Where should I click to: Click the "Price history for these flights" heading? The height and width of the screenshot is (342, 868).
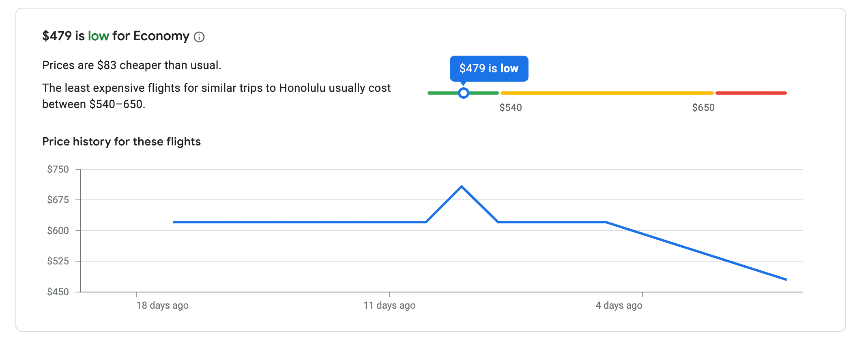point(121,142)
